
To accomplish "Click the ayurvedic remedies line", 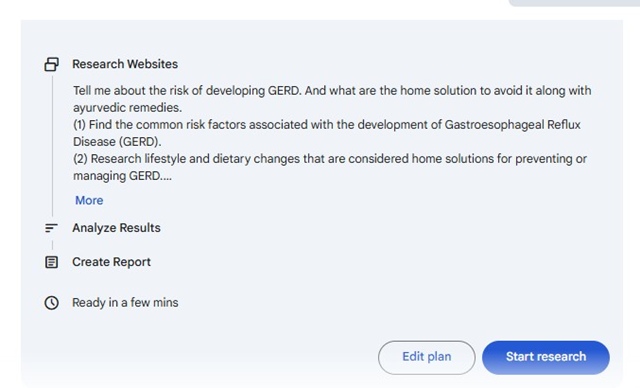I will pos(127,108).
